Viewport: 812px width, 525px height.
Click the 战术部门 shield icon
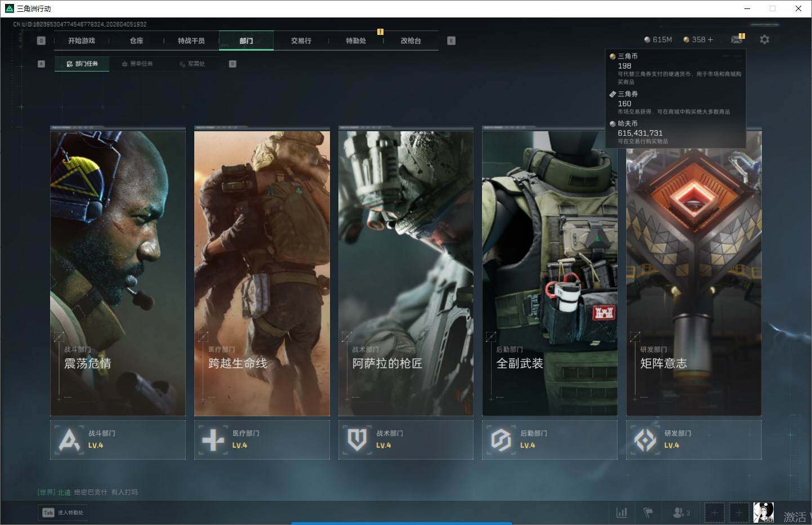(357, 440)
